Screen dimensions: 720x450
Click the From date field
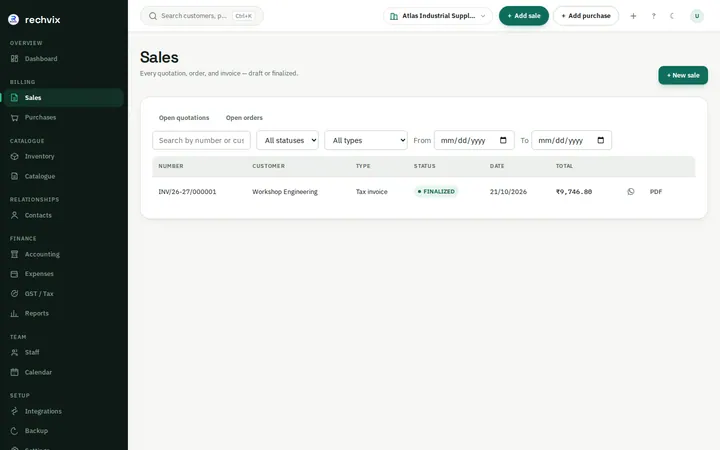tap(474, 141)
